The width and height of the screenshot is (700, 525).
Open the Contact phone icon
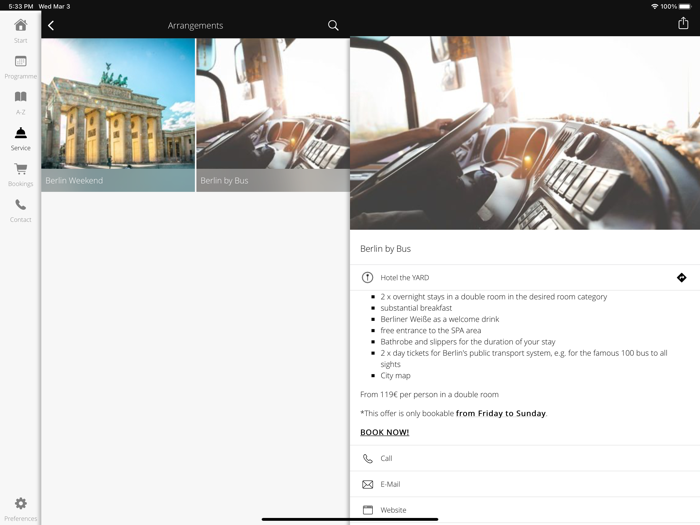[x=21, y=204]
